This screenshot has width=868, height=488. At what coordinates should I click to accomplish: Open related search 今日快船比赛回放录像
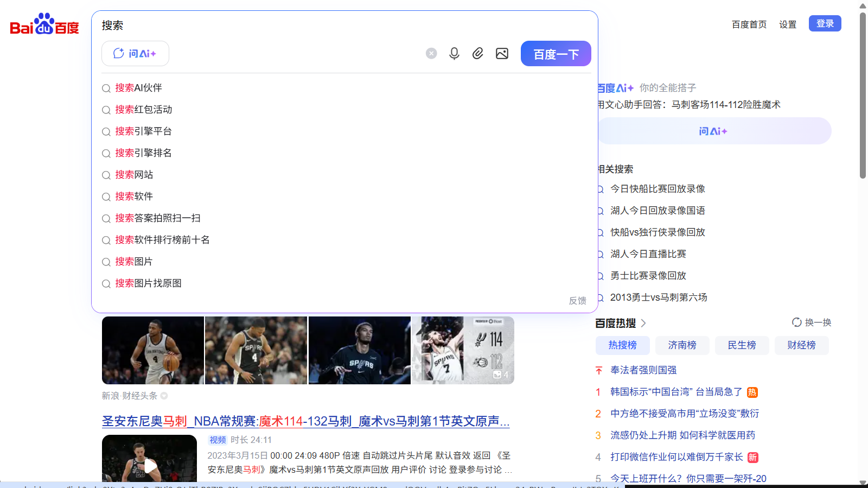point(658,189)
